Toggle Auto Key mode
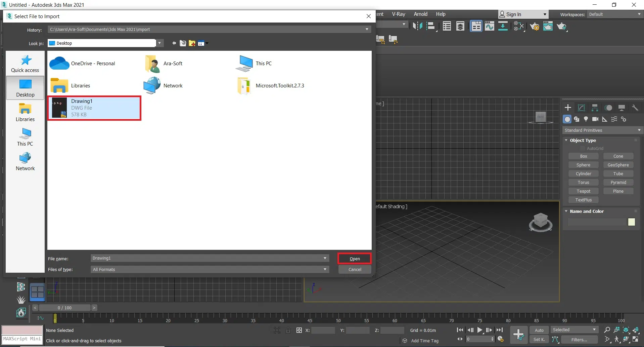The width and height of the screenshot is (644, 347). tap(539, 330)
